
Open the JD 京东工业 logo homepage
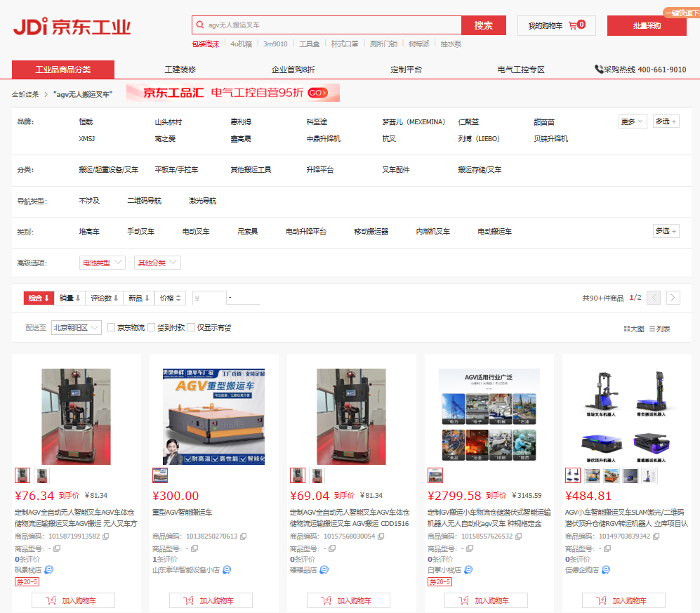pyautogui.click(x=72, y=27)
